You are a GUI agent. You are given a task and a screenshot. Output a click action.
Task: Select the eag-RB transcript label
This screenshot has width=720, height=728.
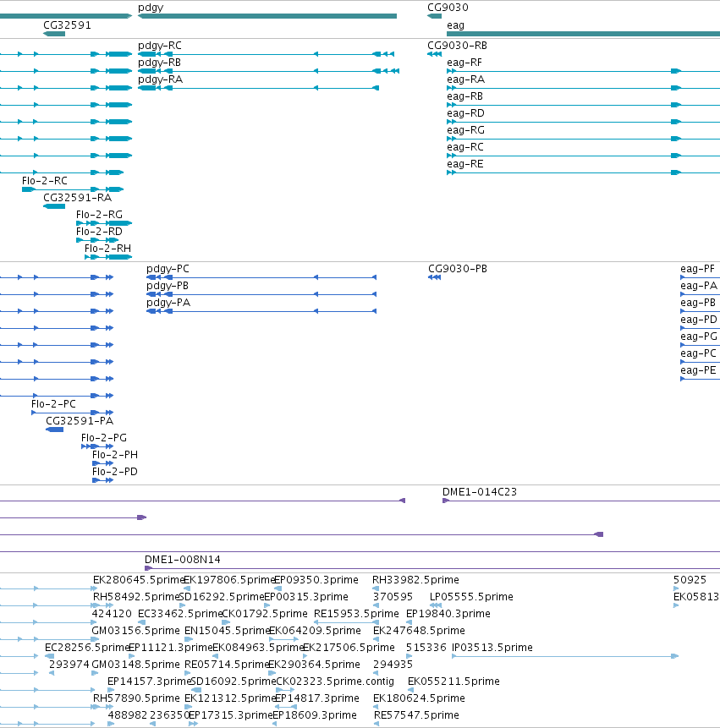[x=464, y=96]
